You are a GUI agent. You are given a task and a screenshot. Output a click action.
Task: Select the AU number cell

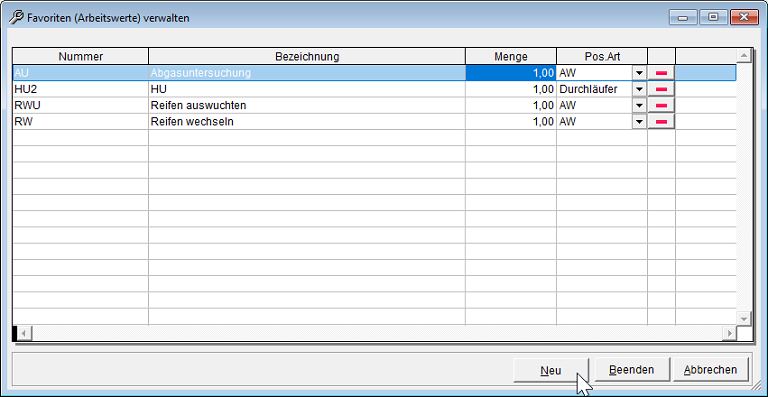pos(81,73)
